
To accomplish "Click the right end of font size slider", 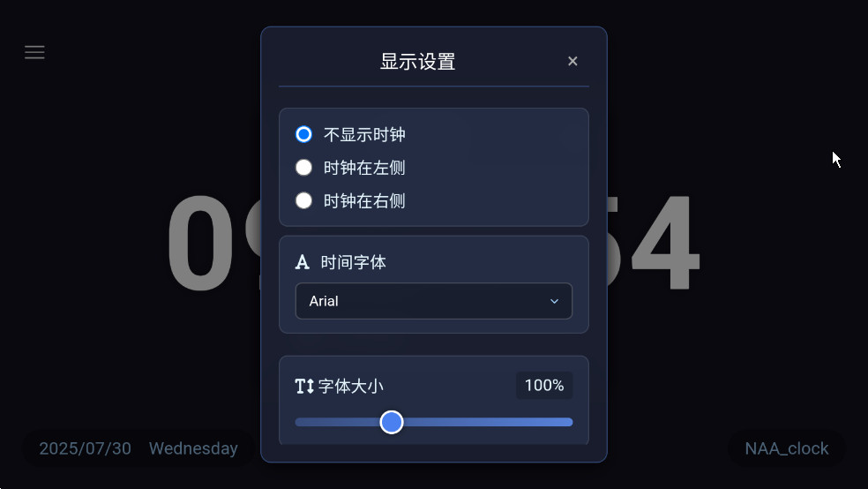I will coord(570,422).
